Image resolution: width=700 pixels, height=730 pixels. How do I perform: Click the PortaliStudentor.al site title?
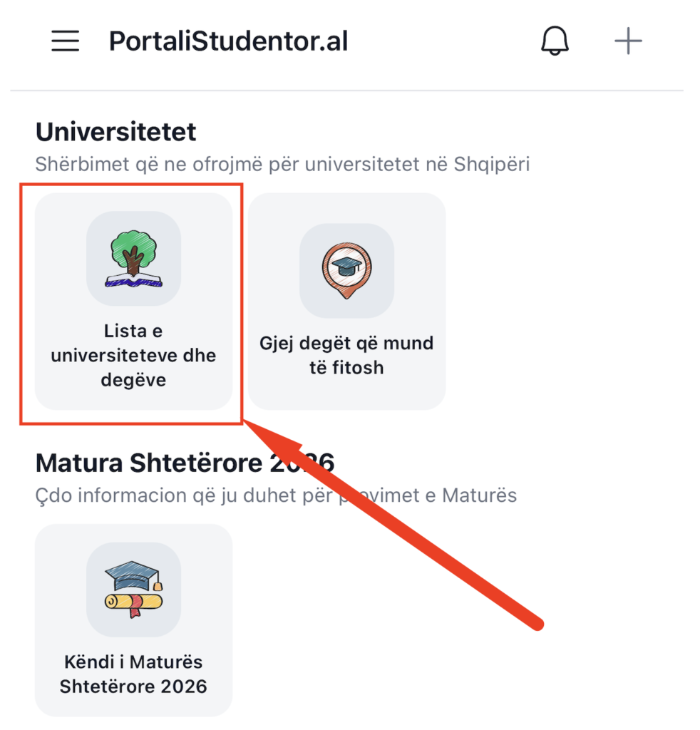(228, 41)
